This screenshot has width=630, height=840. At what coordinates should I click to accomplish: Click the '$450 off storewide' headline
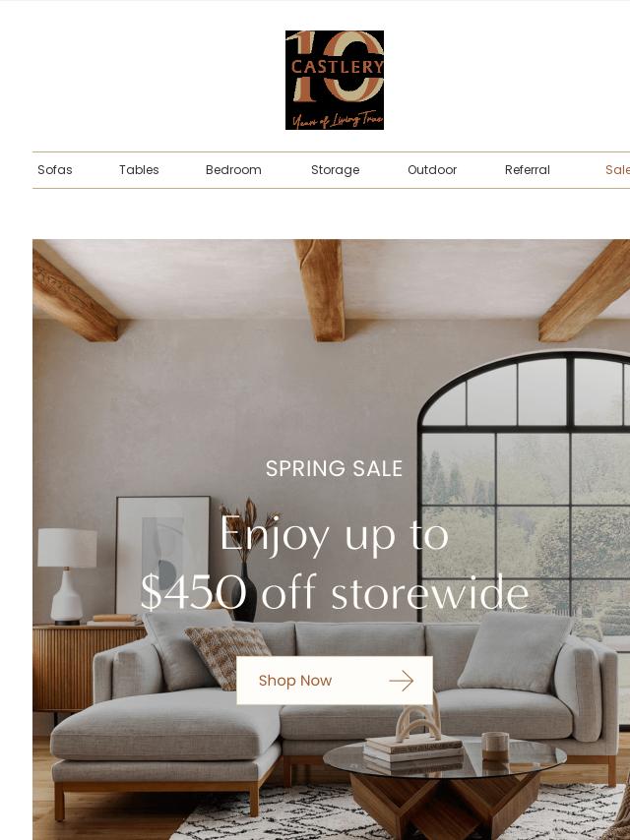pyautogui.click(x=334, y=592)
